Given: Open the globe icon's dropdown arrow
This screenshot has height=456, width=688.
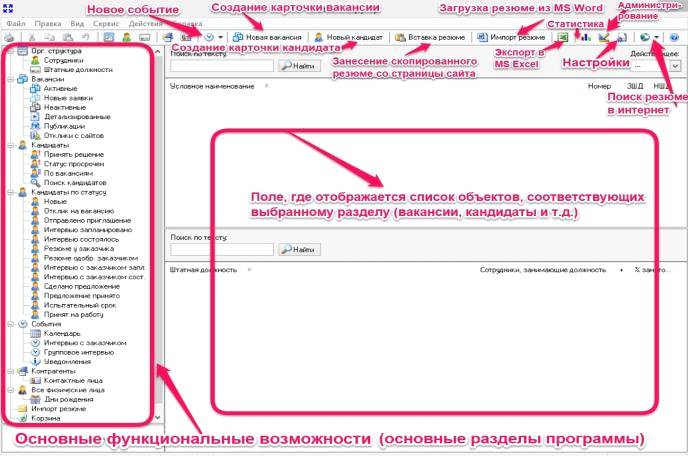Looking at the screenshot, I should [x=656, y=38].
